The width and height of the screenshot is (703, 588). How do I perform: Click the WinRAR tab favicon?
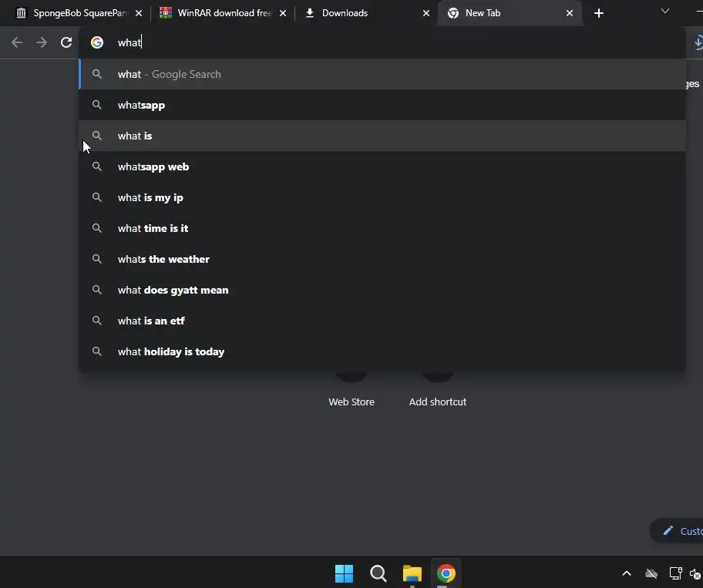click(x=166, y=13)
